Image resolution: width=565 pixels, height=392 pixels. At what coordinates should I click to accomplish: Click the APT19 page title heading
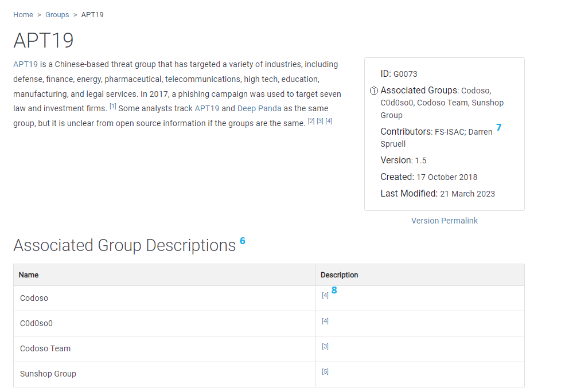(x=44, y=40)
